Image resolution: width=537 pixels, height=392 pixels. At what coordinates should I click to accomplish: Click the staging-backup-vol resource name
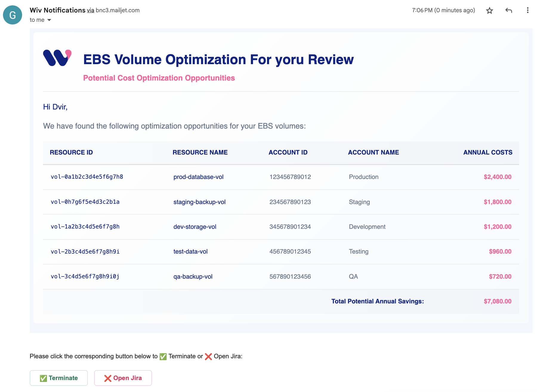(x=199, y=202)
